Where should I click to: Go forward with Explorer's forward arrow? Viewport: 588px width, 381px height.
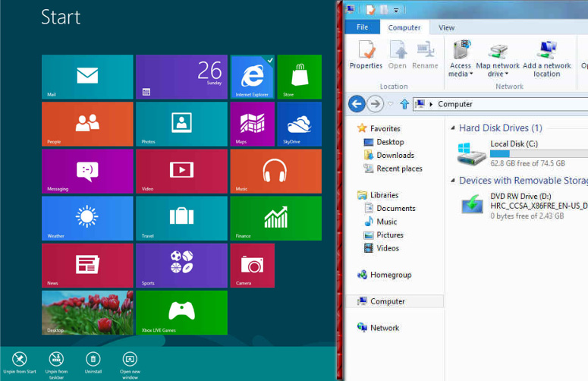pos(375,103)
